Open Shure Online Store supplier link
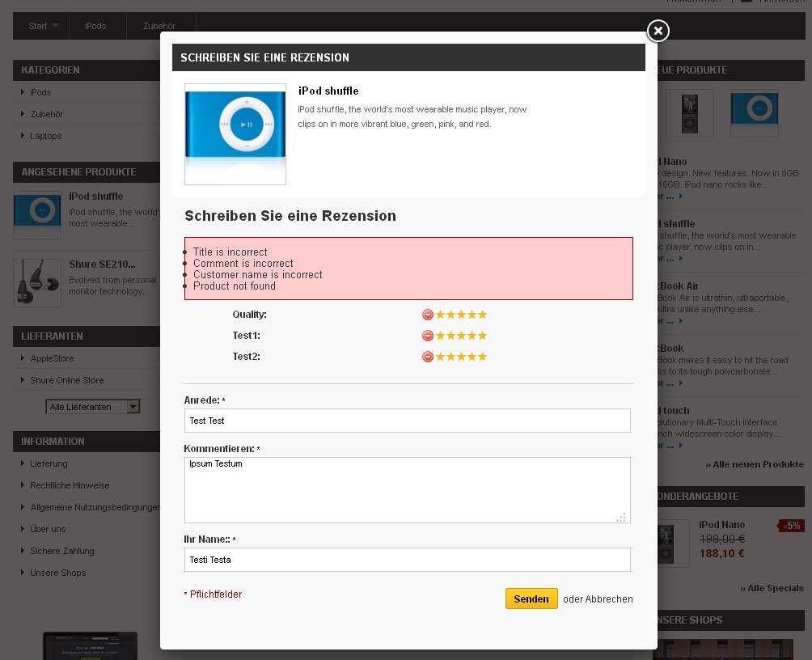 point(67,380)
